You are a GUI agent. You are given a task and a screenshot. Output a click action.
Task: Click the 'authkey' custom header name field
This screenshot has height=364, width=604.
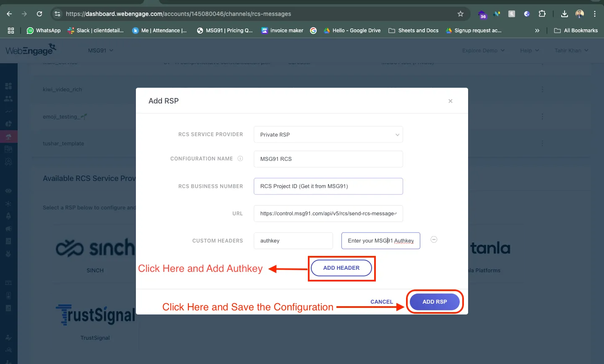[x=293, y=241]
